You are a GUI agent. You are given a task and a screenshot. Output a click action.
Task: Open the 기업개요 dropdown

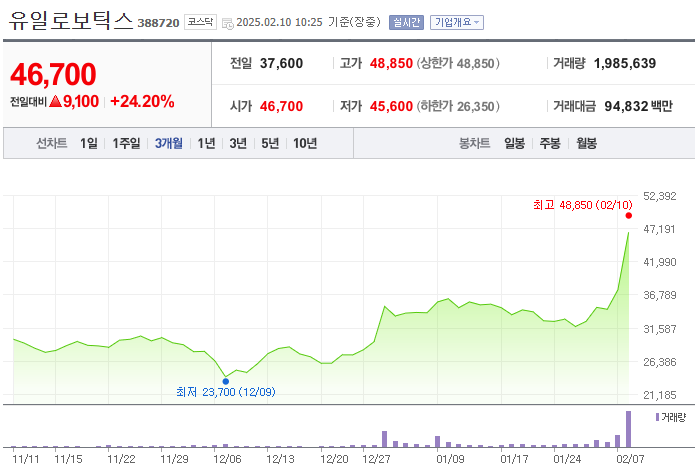pyautogui.click(x=457, y=23)
